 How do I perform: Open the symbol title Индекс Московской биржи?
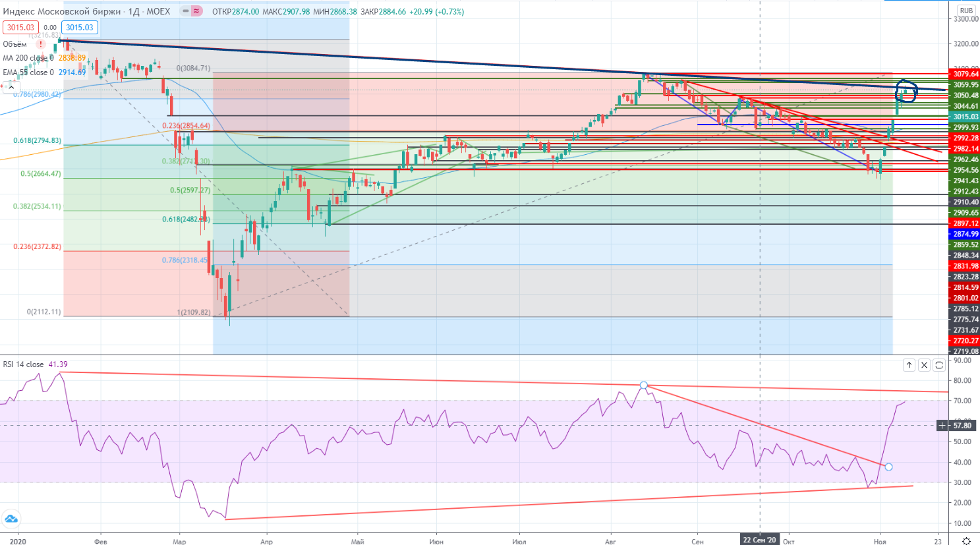click(62, 11)
